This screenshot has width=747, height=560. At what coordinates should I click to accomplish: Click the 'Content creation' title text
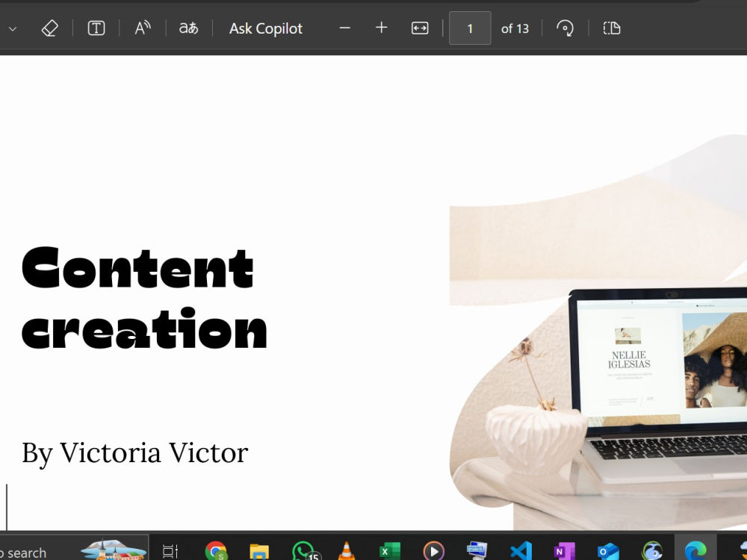click(144, 298)
